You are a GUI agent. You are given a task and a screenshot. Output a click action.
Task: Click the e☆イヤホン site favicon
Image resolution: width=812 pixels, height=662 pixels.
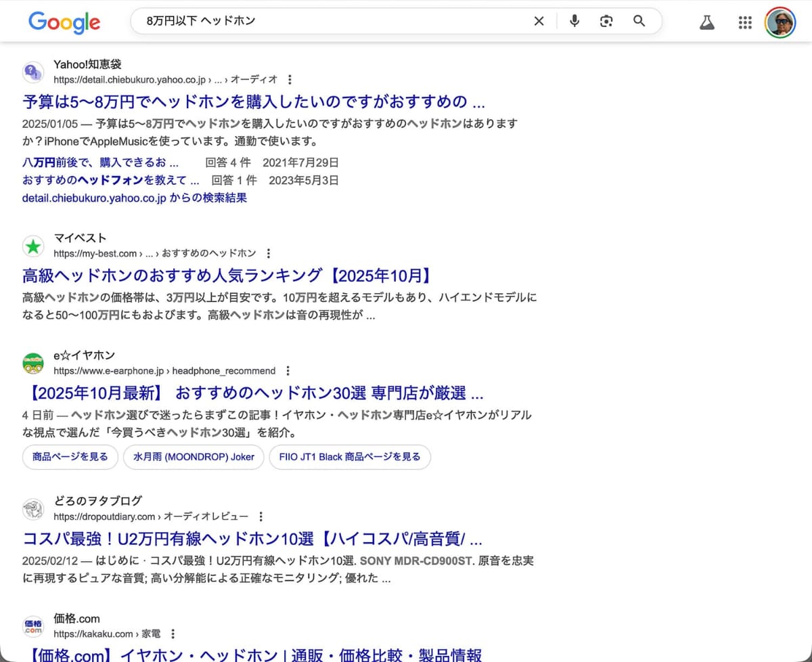[x=33, y=363]
